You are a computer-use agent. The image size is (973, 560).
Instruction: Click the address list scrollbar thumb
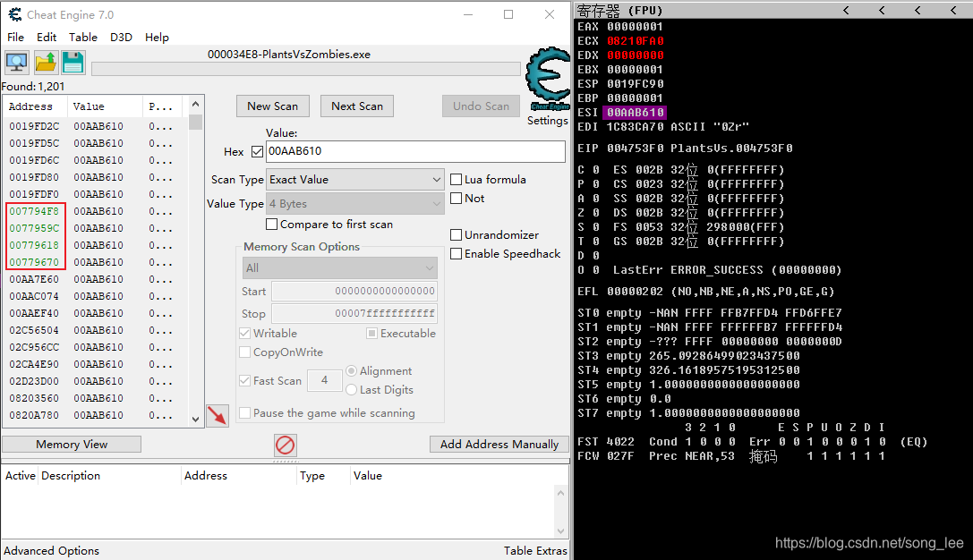pyautogui.click(x=195, y=123)
